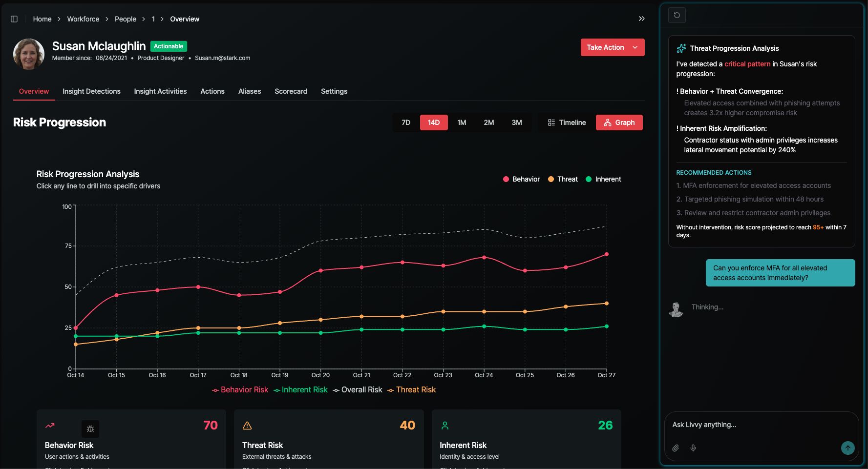Switch to Graph view
Image resolution: width=868 pixels, height=469 pixels.
[619, 122]
